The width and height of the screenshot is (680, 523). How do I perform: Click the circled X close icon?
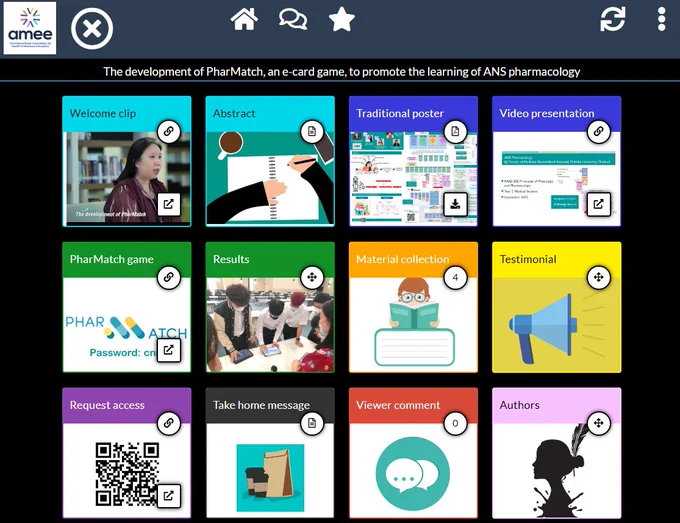point(92,29)
